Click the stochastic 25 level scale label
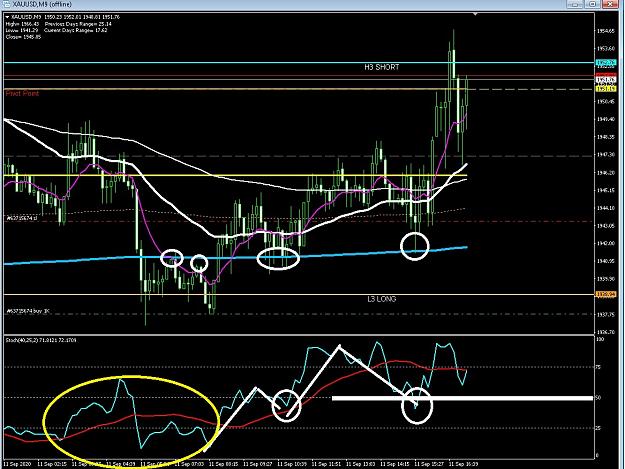Screen dimensions: 625x469 click(x=598, y=428)
